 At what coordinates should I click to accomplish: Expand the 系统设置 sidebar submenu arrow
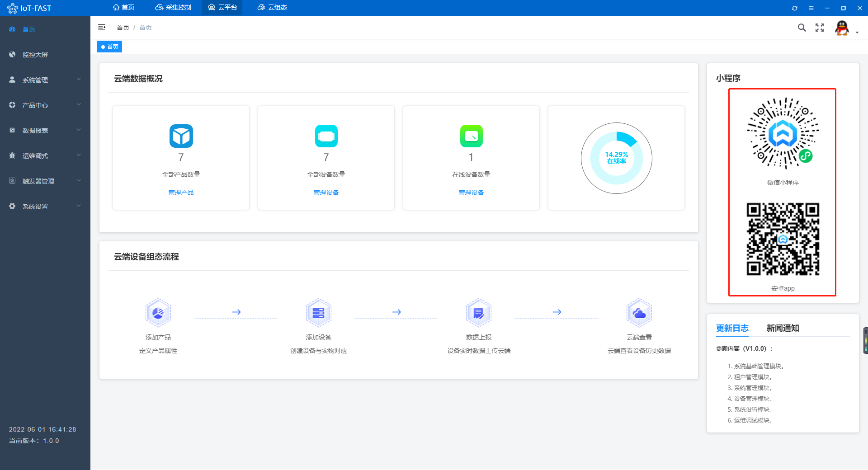(x=79, y=206)
